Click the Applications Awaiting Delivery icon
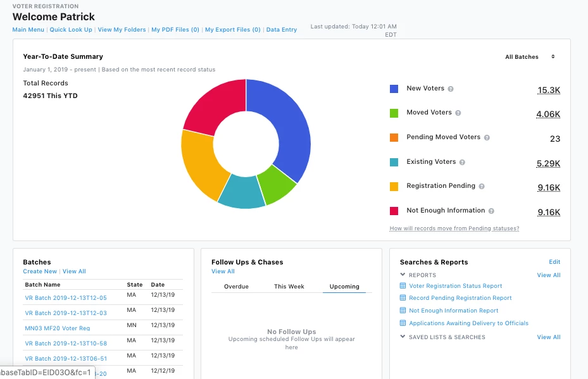This screenshot has width=588, height=379. tap(402, 323)
